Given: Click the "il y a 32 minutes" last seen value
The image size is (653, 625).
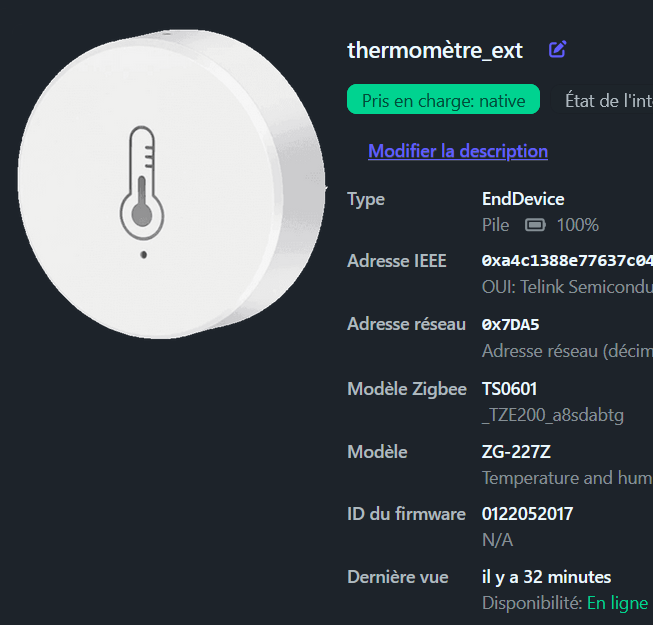Looking at the screenshot, I should (546, 577).
